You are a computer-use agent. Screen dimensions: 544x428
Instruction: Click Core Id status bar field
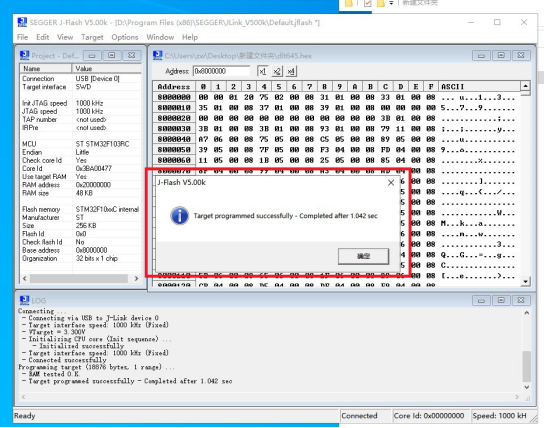(430, 416)
